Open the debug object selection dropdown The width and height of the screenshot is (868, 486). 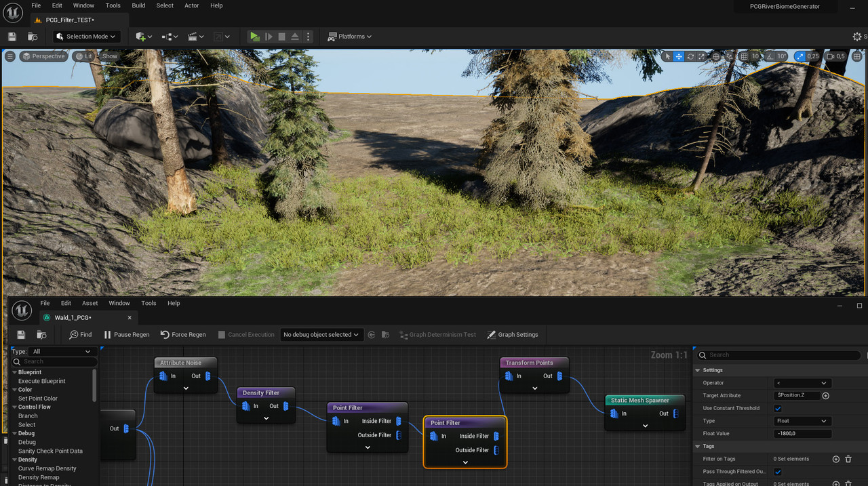[x=321, y=335]
